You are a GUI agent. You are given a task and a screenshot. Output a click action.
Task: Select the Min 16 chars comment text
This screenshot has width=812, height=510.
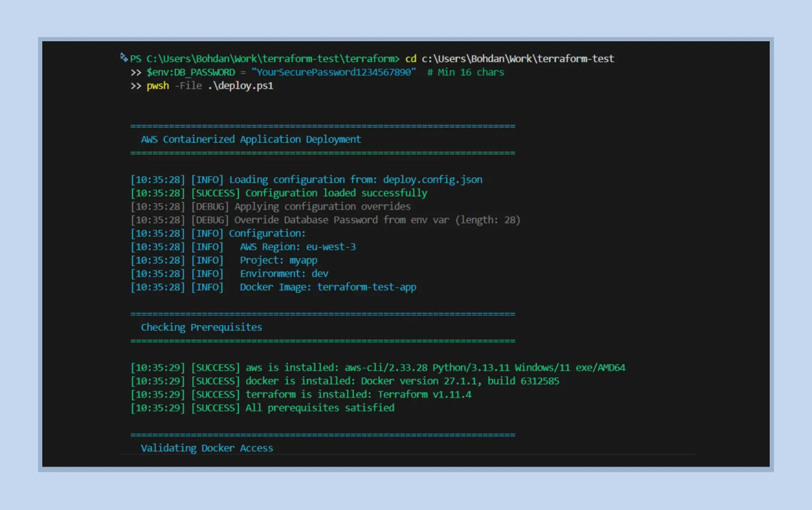point(466,72)
